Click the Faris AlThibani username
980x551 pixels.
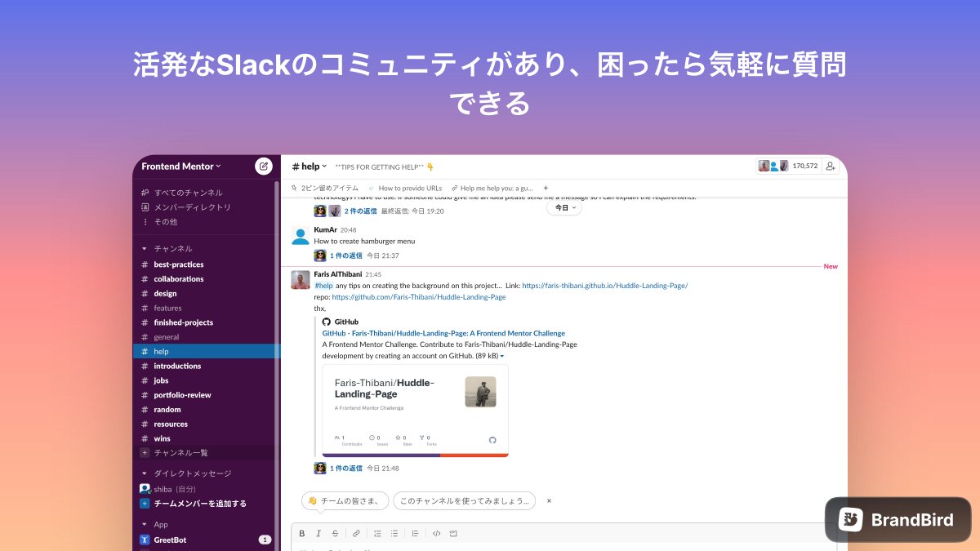coord(338,274)
